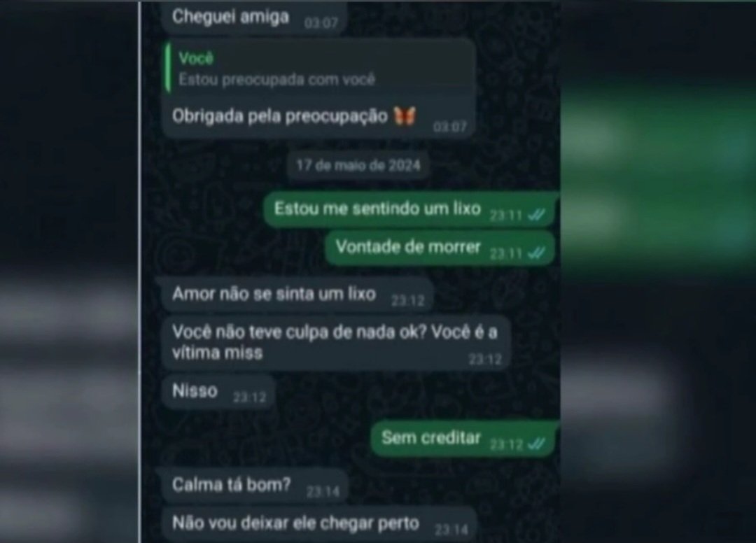The image size is (756, 543).
Task: Click the '17 de maio de 2024' date chip
Action: pyautogui.click(x=358, y=165)
